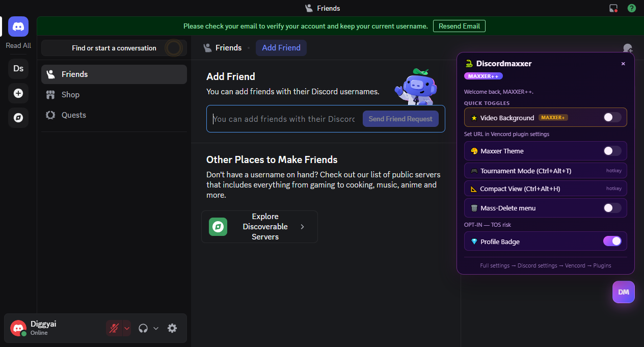Screen dimensions: 644x347
Task: Click Discordmaxxer snake logo
Action: coord(469,64)
